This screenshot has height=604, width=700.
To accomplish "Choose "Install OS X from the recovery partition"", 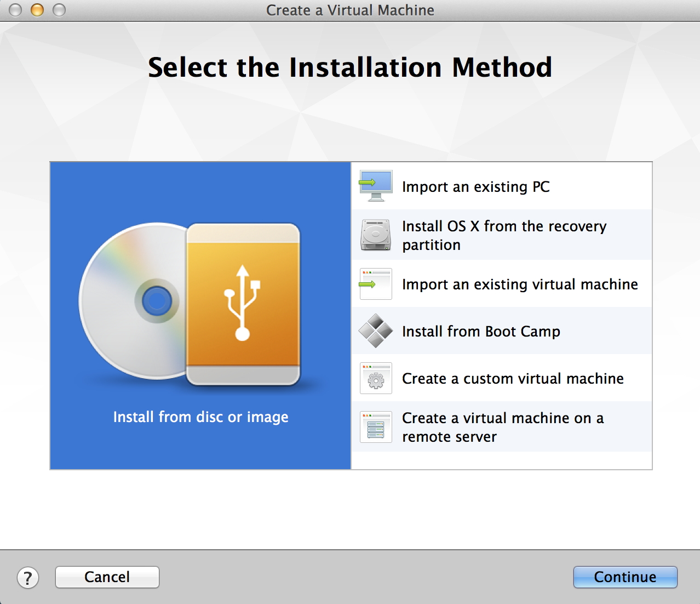I will 504,235.
